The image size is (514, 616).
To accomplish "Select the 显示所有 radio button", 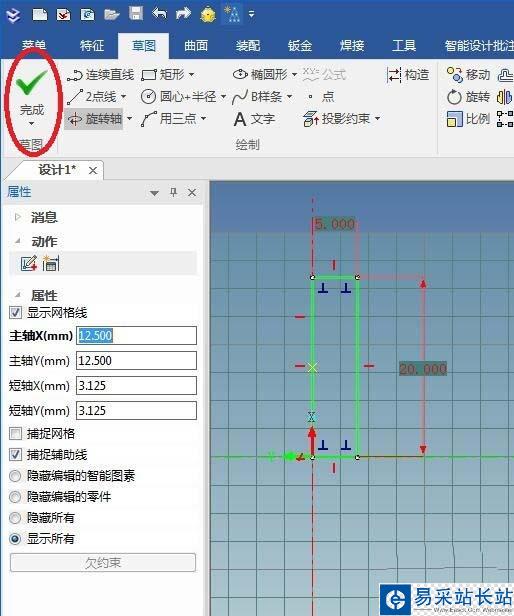I will (x=15, y=539).
